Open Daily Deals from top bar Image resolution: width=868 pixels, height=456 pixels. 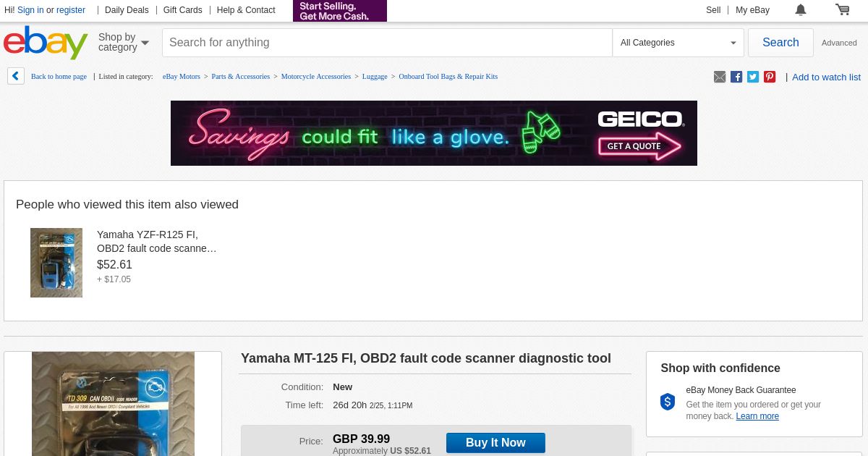[x=127, y=10]
